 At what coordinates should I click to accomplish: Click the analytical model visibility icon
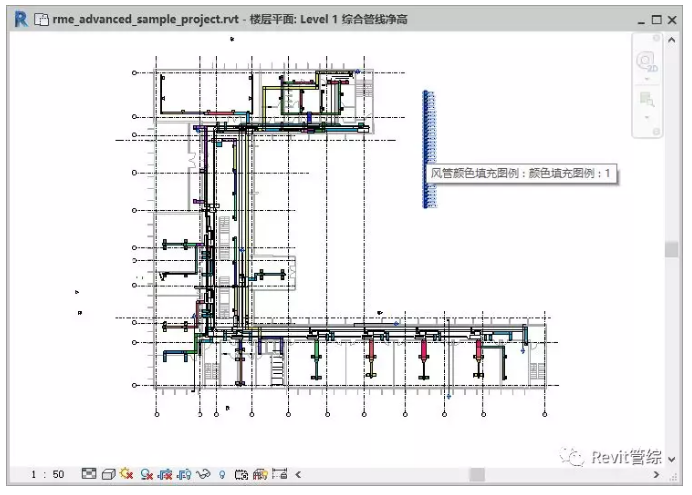click(259, 474)
